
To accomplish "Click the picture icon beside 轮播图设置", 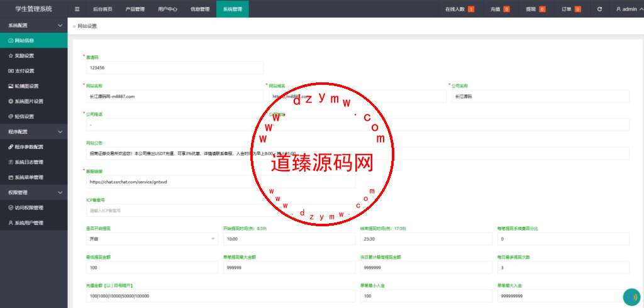I will click(x=11, y=86).
